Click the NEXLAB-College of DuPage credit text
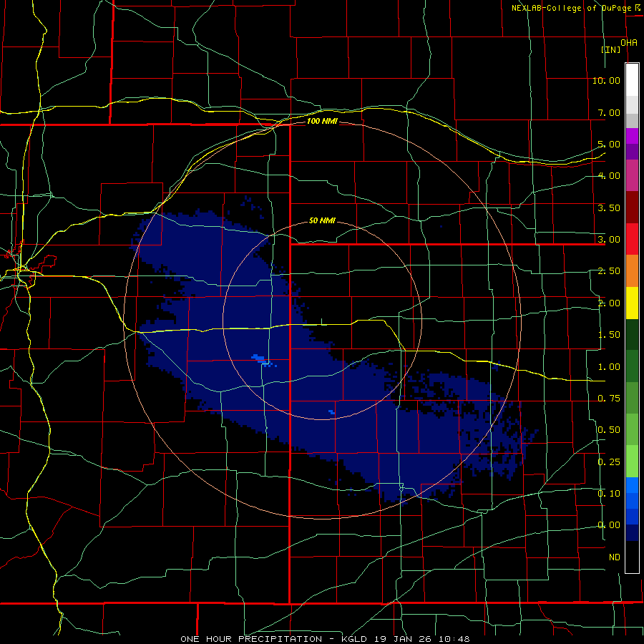Image resolution: width=644 pixels, height=644 pixels. (572, 8)
